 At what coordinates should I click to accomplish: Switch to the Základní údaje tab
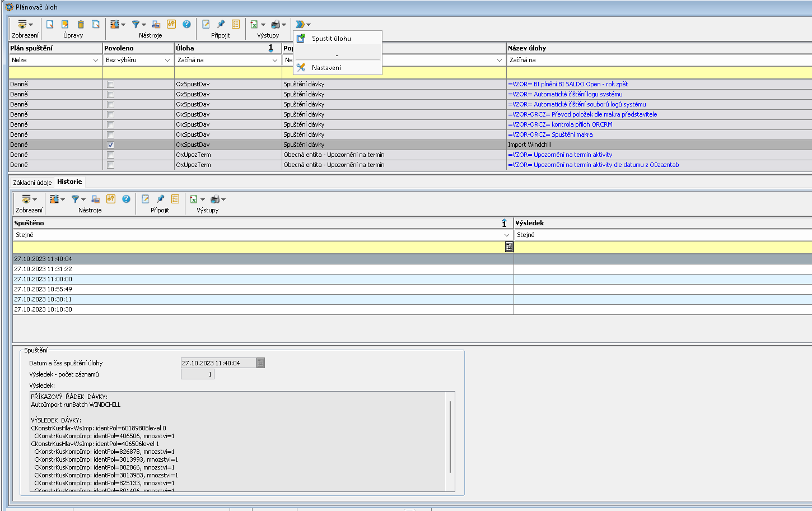point(32,182)
